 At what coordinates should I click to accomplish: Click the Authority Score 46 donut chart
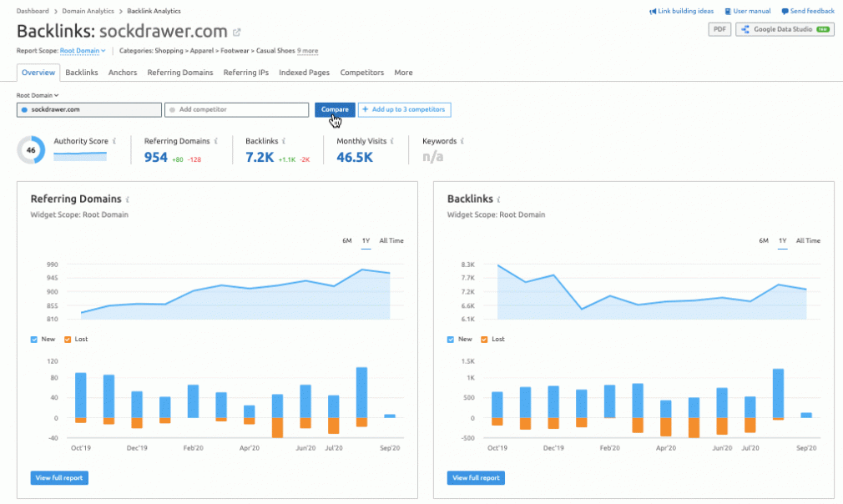(x=31, y=150)
